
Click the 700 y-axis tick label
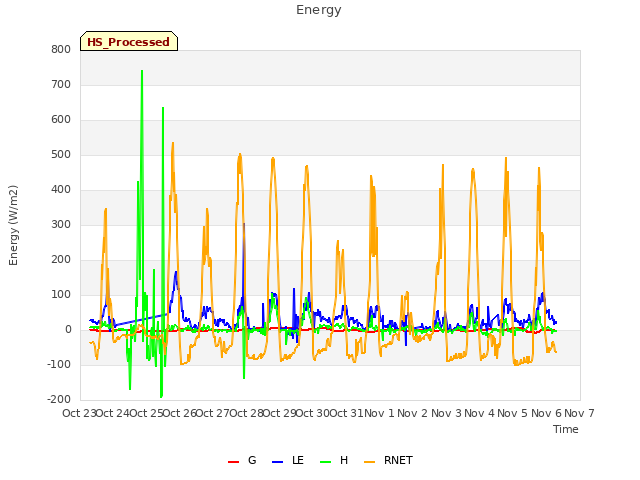click(61, 84)
